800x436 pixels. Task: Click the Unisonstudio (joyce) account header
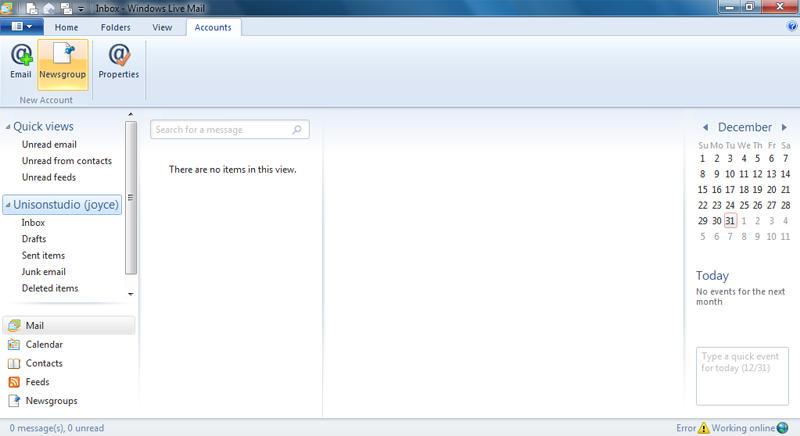(x=62, y=204)
